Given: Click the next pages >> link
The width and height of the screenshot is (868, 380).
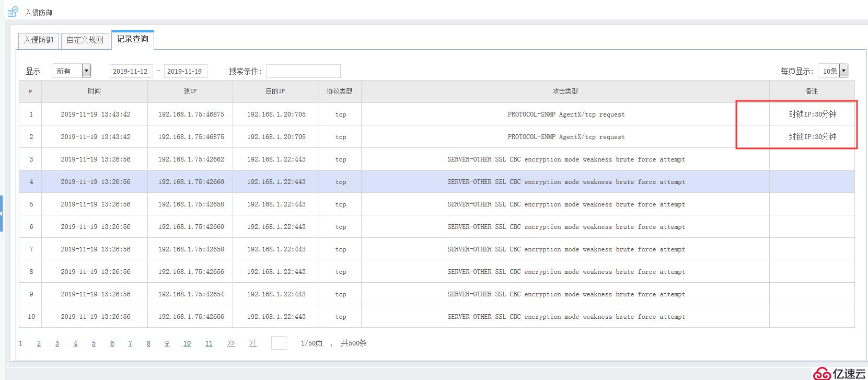Looking at the screenshot, I should click(231, 343).
